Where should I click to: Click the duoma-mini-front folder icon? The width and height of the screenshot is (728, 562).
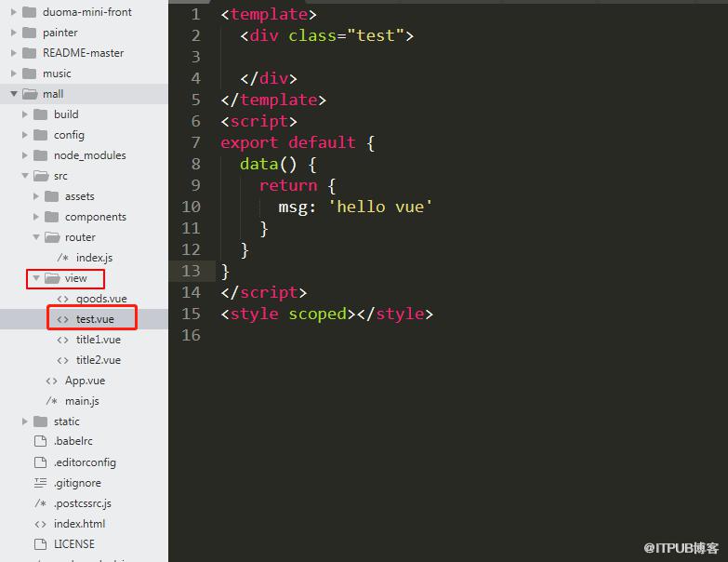click(x=29, y=12)
